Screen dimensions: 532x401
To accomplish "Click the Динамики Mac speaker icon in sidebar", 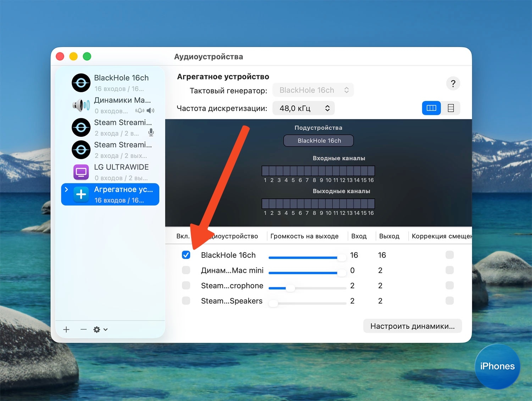I will [81, 105].
